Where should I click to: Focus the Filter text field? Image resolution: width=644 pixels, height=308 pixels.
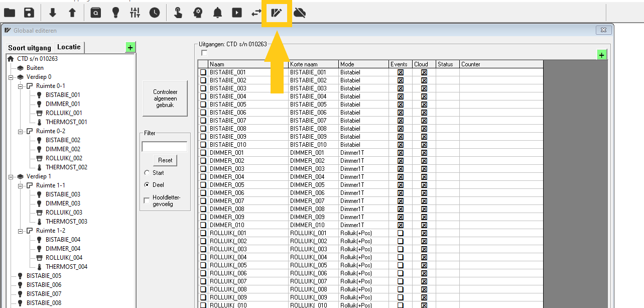(165, 147)
